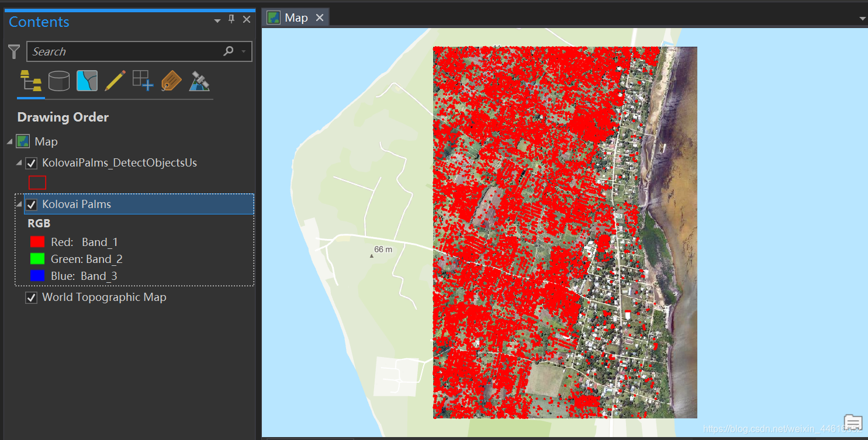
Task: Open the Contents pane options dropdown
Action: coord(217,20)
